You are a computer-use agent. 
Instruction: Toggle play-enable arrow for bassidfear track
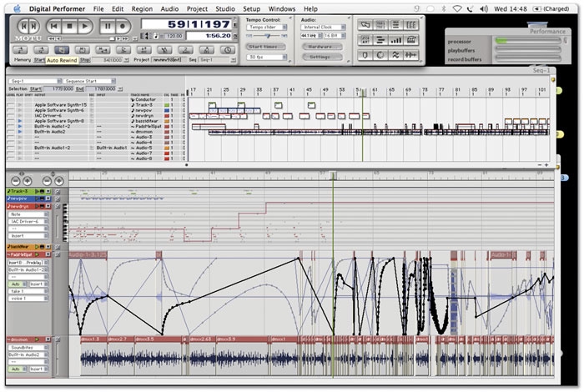coord(20,121)
